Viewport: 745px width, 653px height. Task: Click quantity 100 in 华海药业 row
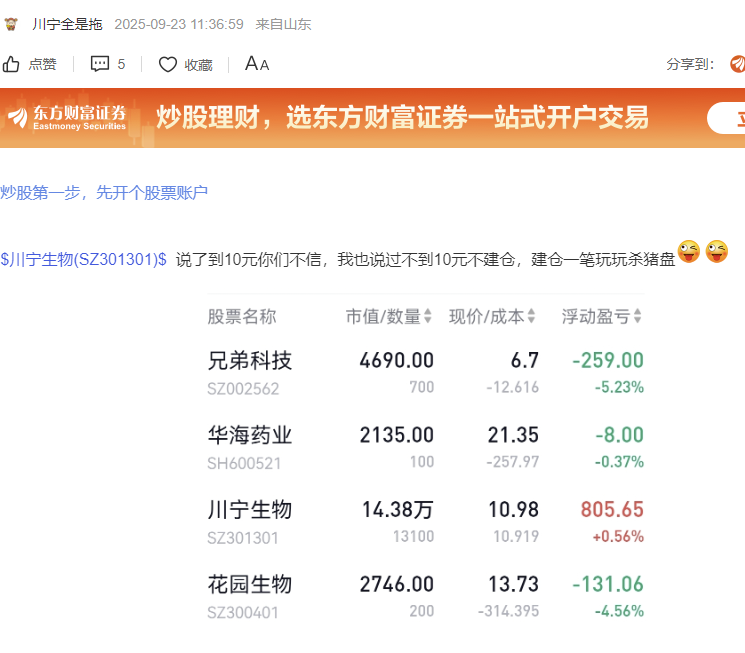coord(422,462)
